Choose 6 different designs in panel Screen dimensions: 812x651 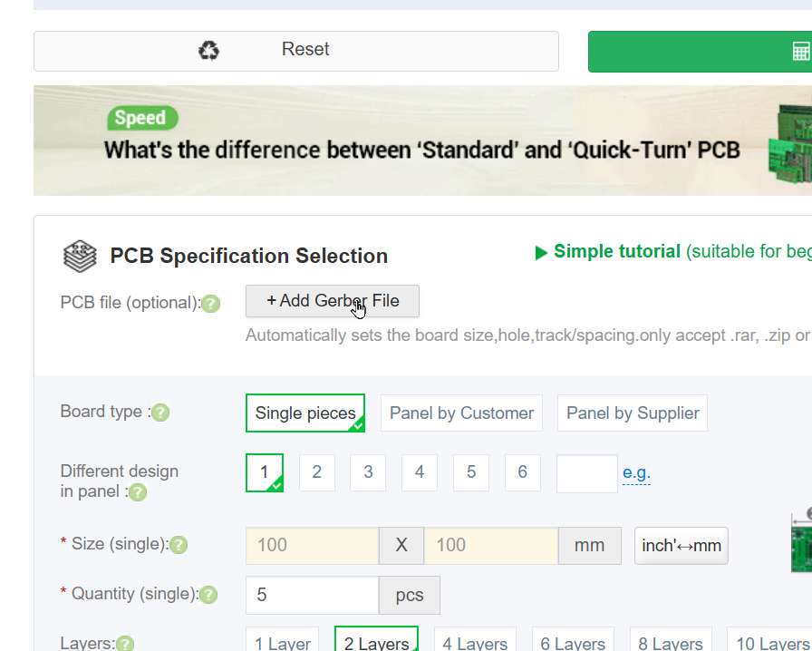(523, 472)
